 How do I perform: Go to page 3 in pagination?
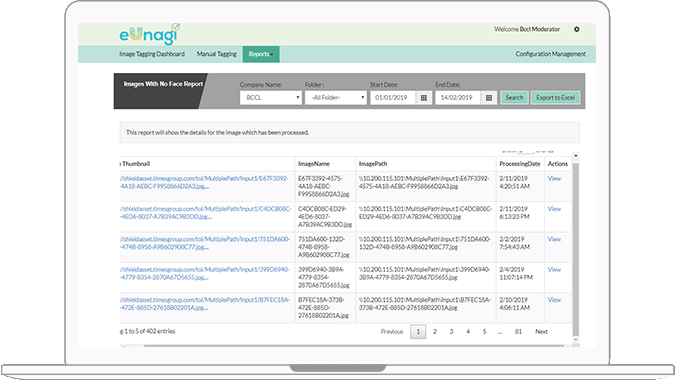point(451,331)
